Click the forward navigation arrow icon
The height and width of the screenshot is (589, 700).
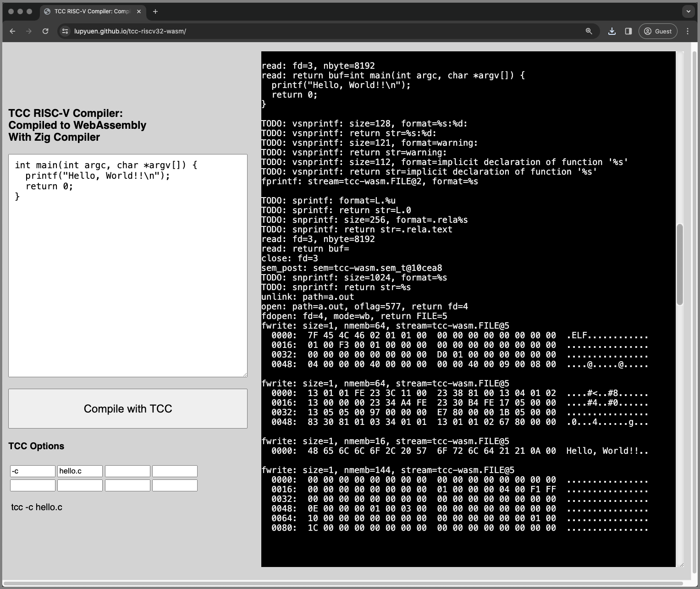pos(29,31)
